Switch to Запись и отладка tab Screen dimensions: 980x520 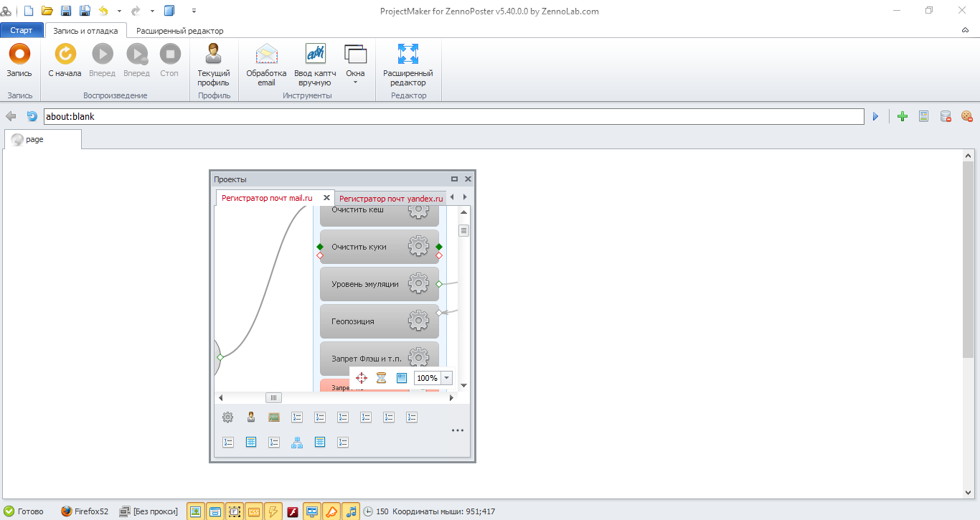[85, 31]
